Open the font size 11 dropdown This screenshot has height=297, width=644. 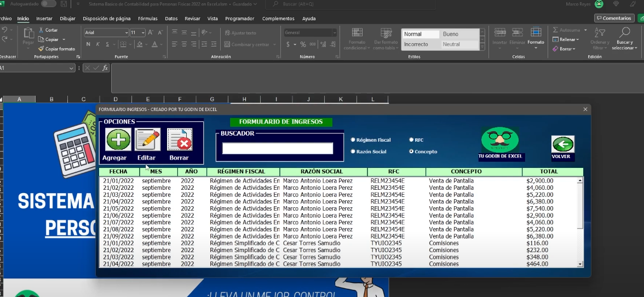point(143,33)
